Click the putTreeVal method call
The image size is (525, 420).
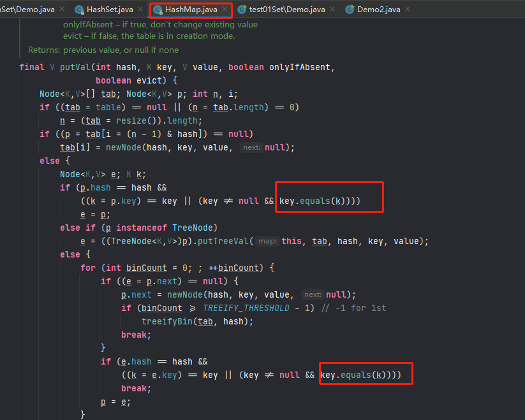click(223, 241)
